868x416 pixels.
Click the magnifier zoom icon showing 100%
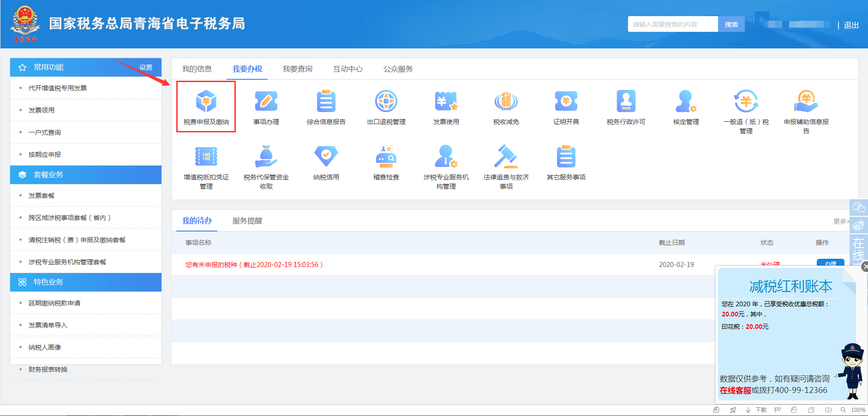843,410
